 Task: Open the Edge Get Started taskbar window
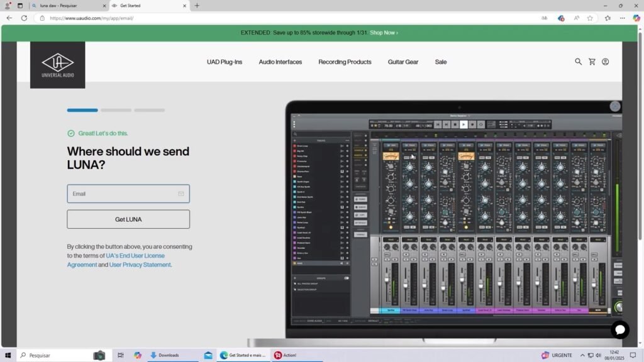point(243,355)
